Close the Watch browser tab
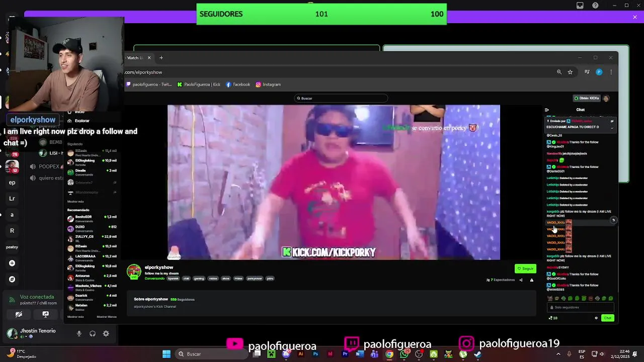644x362 pixels. pos(149,58)
